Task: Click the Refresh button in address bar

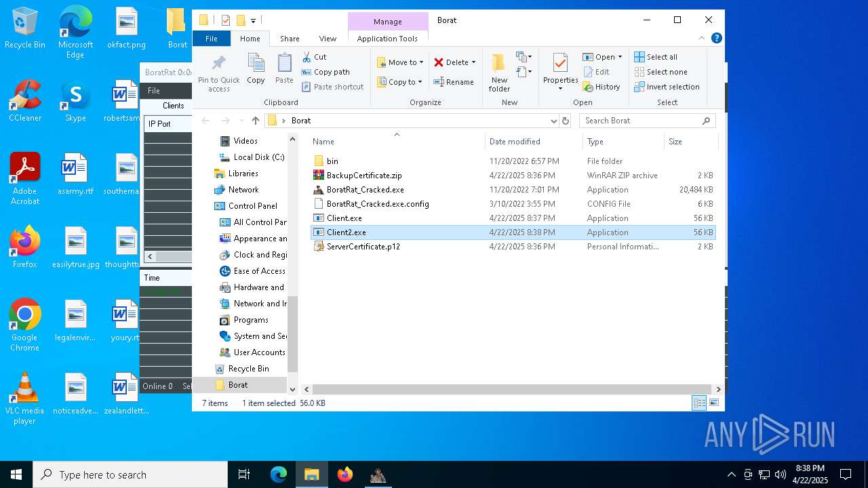Action: coord(566,121)
